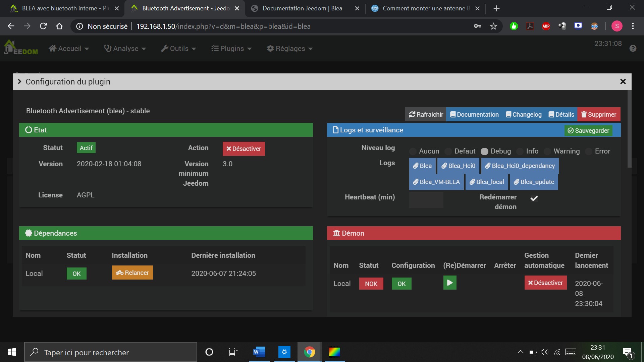
Task: Click Supprimer to delete plugin
Action: [x=599, y=114]
